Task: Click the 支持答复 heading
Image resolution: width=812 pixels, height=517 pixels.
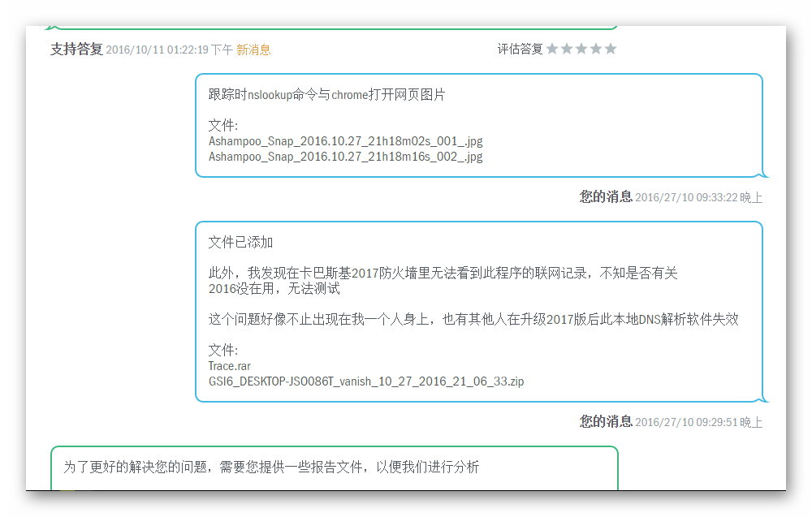Action: pyautogui.click(x=76, y=50)
